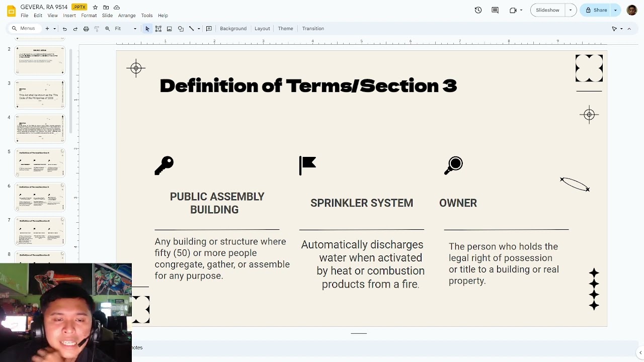Open the Tools menu
The height and width of the screenshot is (362, 644).
pos(147,16)
